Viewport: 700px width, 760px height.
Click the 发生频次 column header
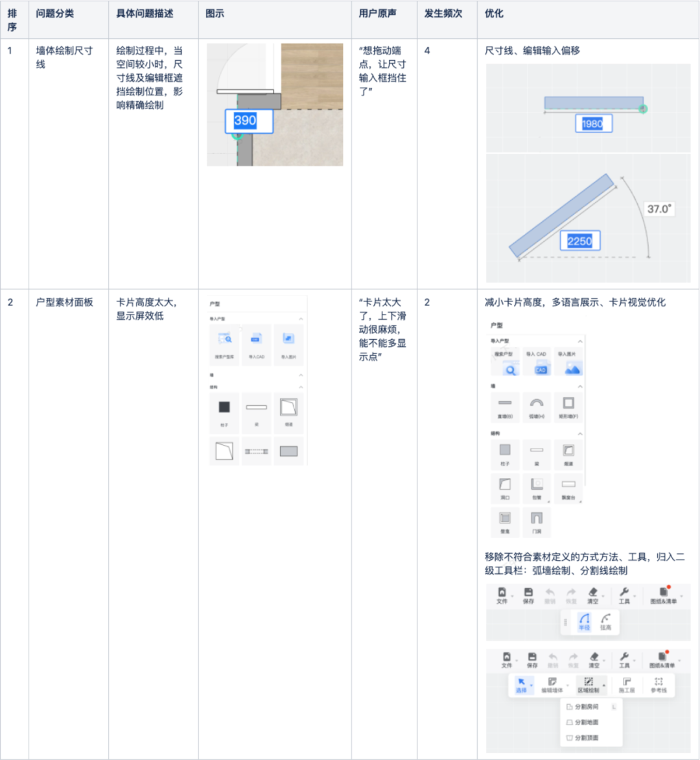pos(443,14)
